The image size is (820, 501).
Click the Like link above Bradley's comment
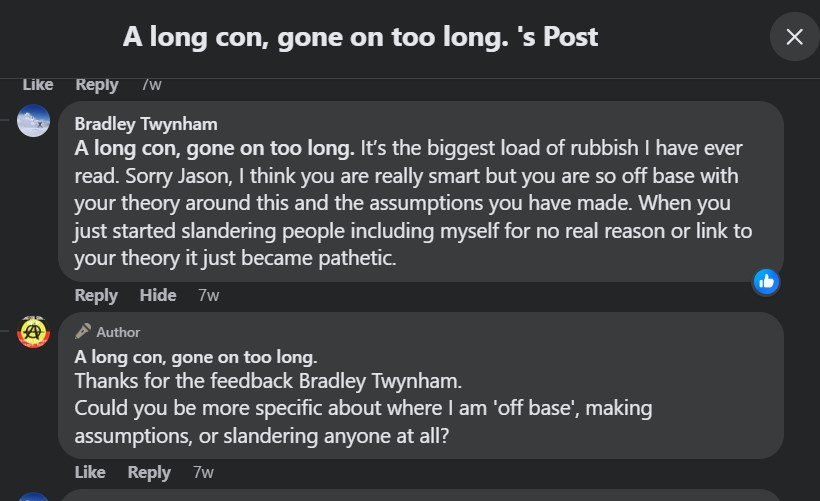point(38,85)
